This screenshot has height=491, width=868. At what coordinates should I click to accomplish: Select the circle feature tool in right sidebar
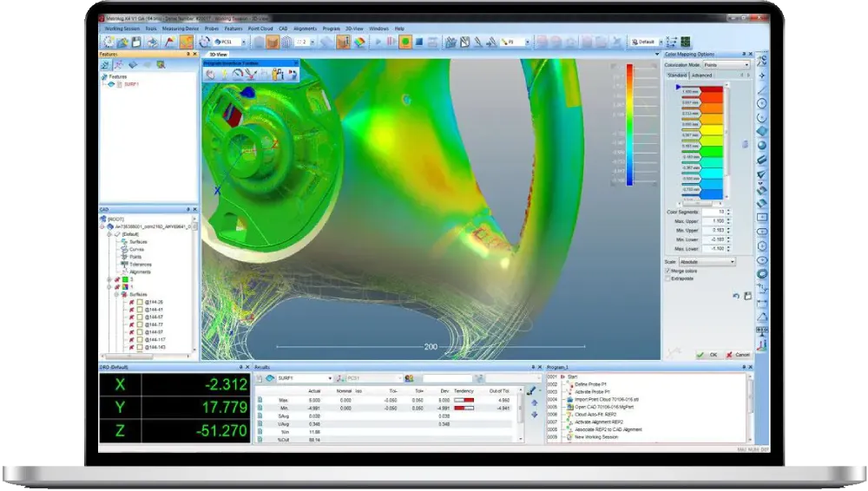coord(762,103)
